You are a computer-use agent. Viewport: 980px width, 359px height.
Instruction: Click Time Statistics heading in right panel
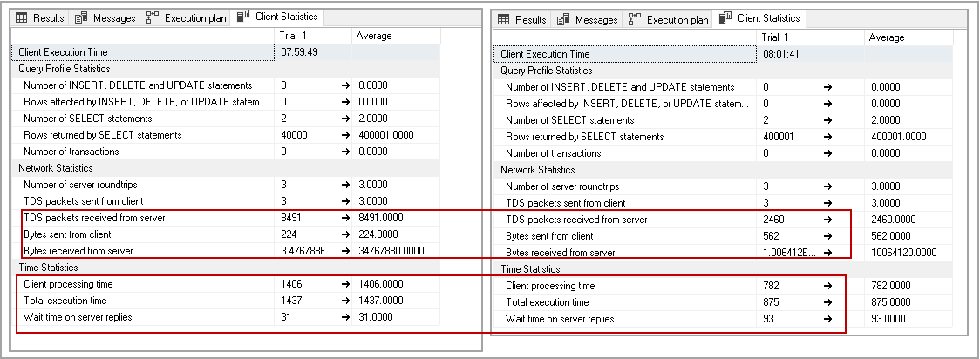(x=530, y=269)
